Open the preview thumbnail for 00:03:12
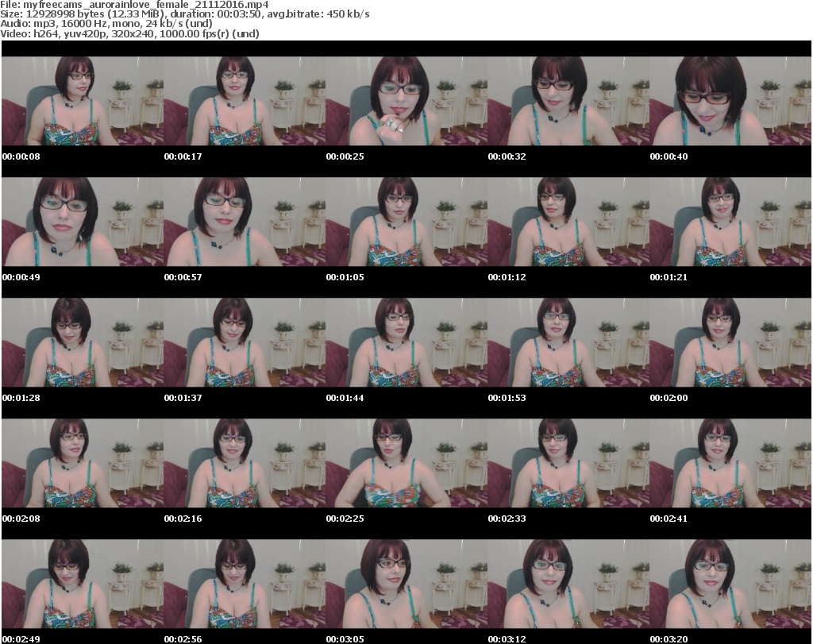813x644 pixels. [568, 584]
